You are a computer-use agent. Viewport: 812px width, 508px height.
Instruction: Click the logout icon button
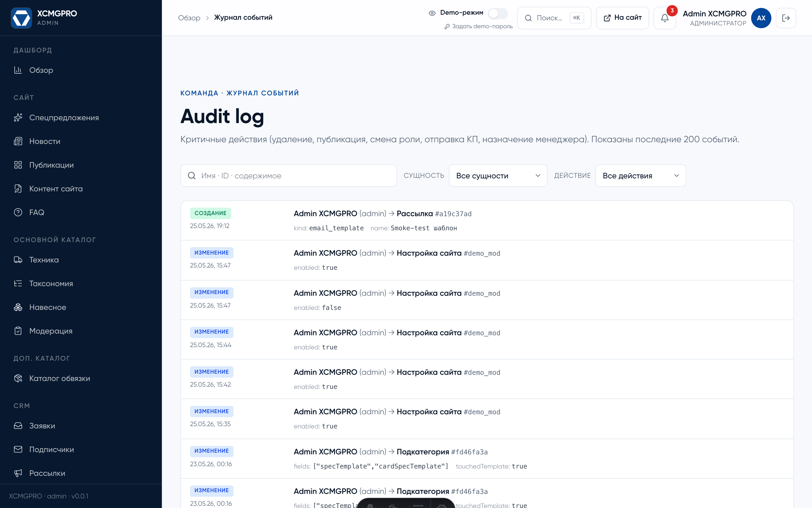pos(786,18)
